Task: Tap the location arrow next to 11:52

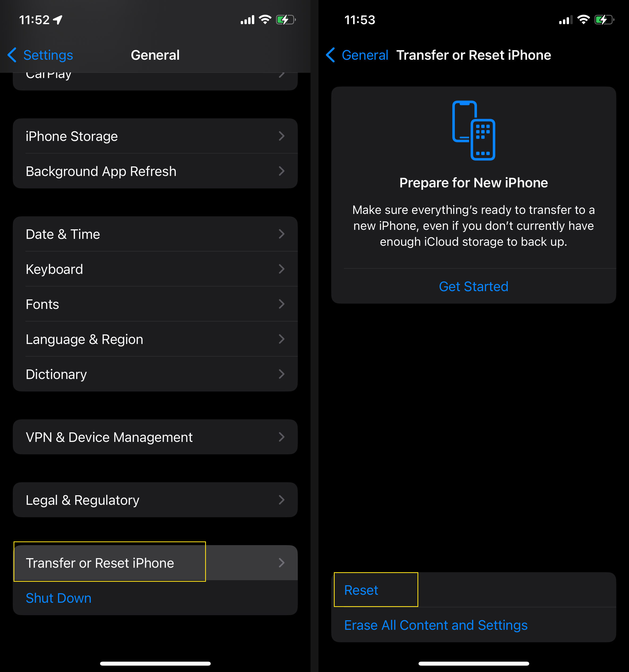Action: pyautogui.click(x=58, y=20)
